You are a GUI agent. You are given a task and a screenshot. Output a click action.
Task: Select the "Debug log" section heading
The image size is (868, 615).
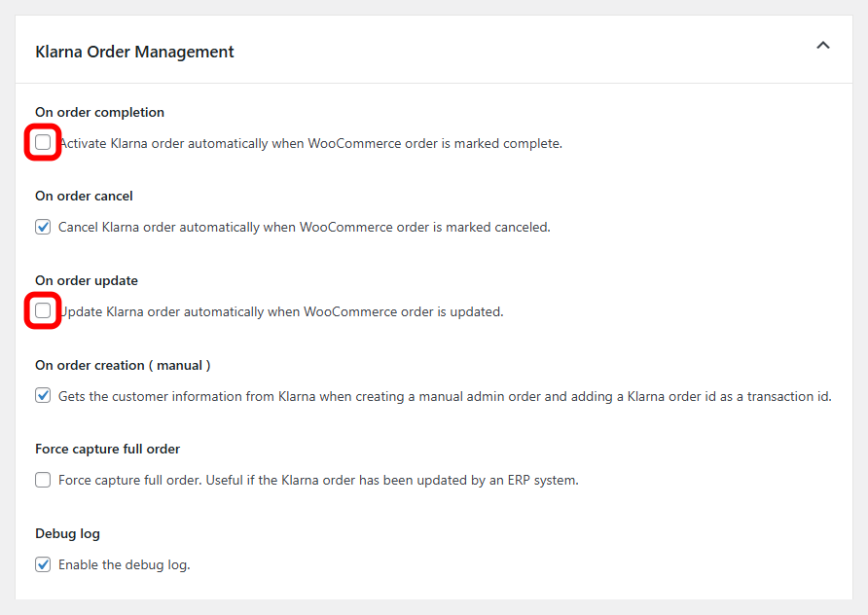point(67,533)
